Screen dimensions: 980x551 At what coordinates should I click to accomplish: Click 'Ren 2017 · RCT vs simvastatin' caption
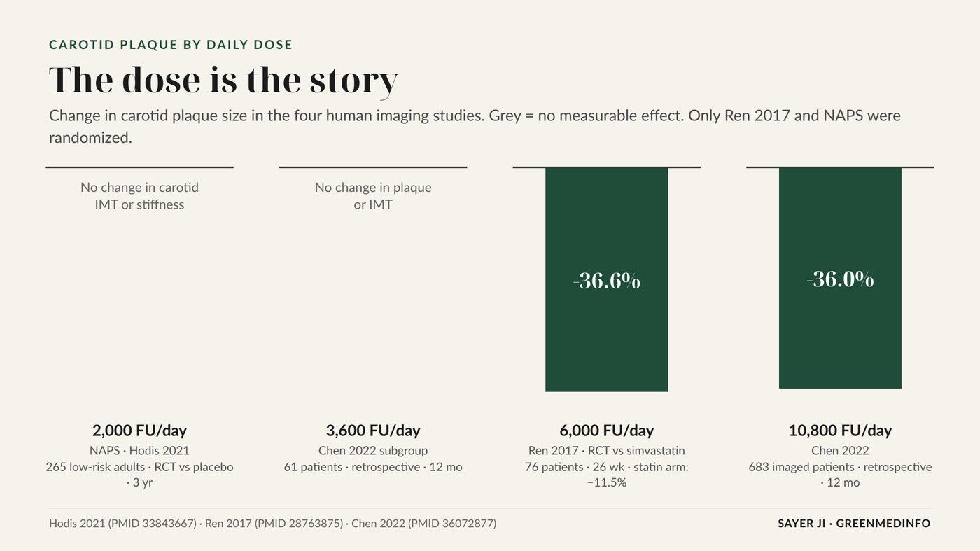[606, 451]
